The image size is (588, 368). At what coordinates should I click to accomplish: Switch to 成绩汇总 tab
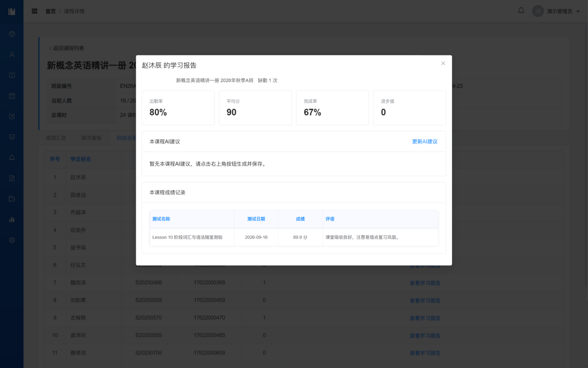[56, 138]
